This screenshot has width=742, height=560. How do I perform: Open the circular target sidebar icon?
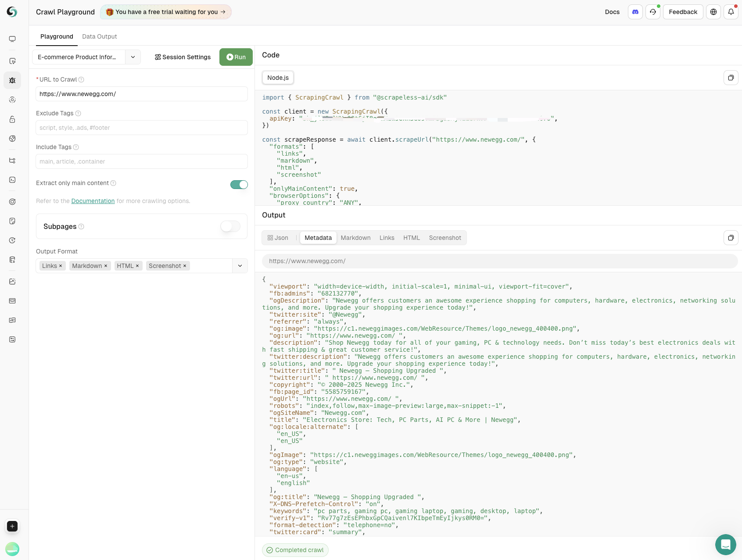point(12,202)
